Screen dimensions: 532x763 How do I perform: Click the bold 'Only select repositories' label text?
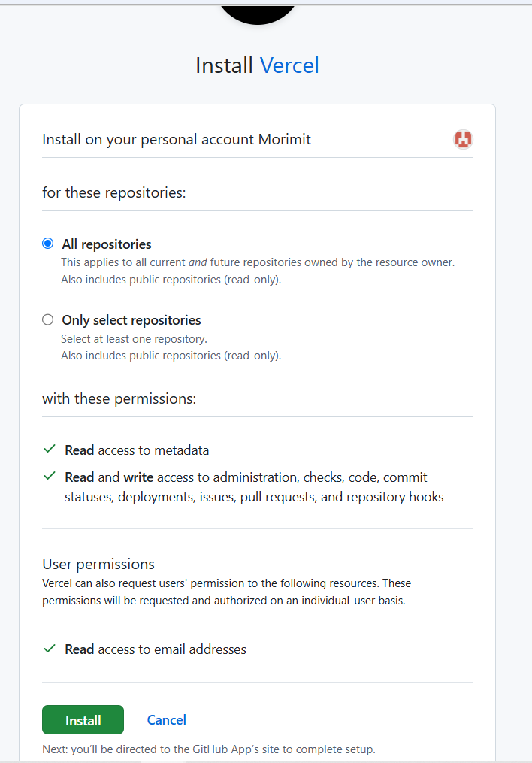[x=131, y=320]
